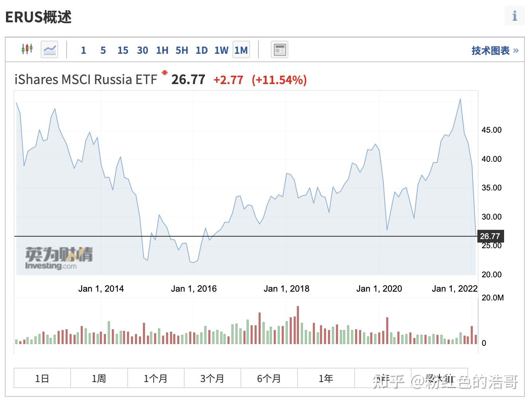532x404 pixels.
Task: Select the area line chart icon
Action: [x=49, y=49]
